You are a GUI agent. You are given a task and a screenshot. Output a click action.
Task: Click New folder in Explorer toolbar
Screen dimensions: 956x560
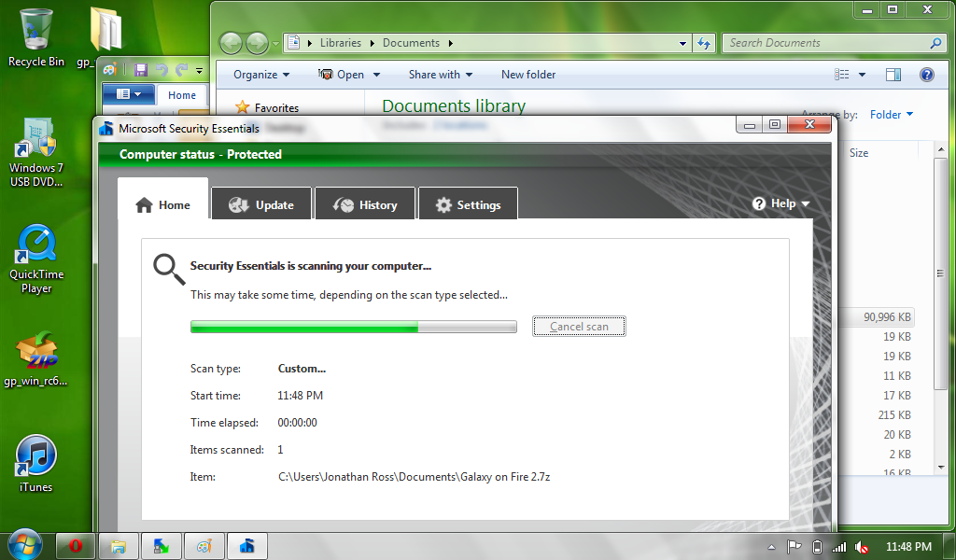528,75
